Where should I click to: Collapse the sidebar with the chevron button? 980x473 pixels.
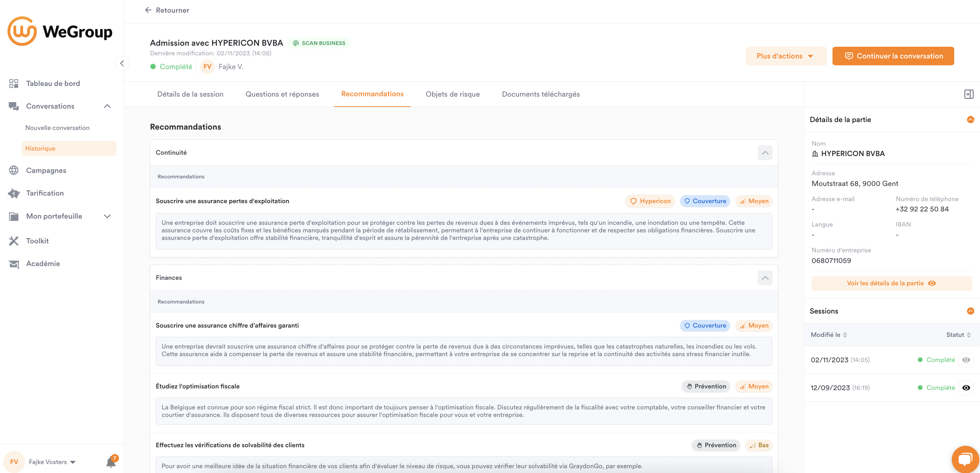[x=122, y=63]
